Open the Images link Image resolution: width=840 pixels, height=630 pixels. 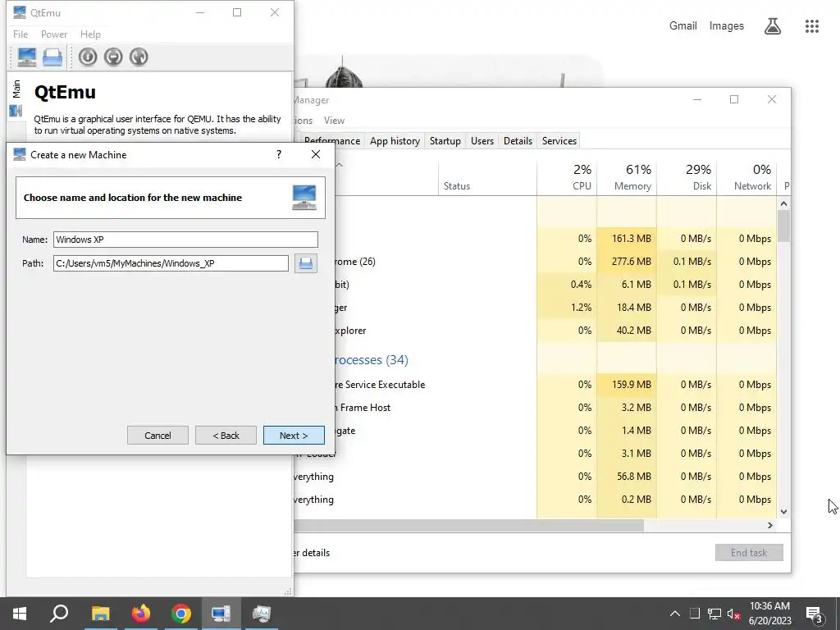(727, 25)
